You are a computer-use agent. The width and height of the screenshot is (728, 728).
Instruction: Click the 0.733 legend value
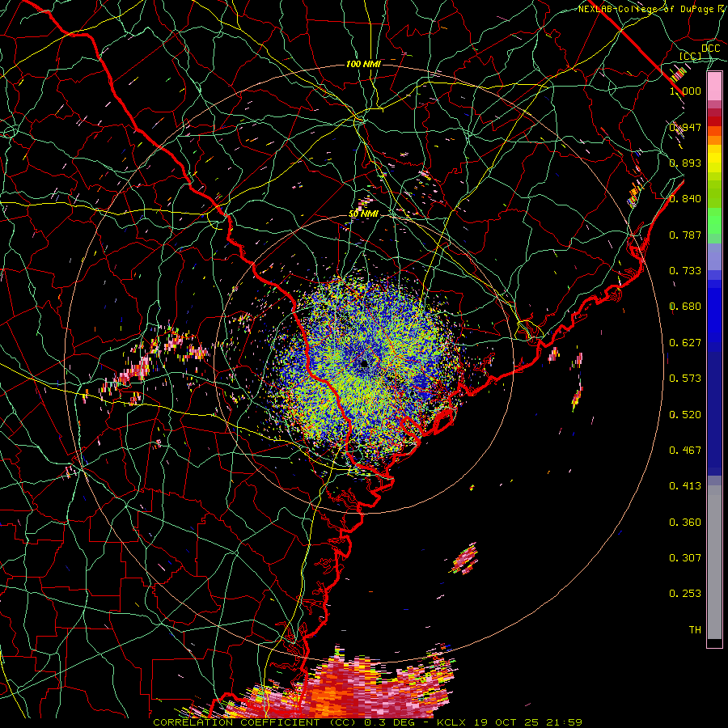[x=685, y=271]
